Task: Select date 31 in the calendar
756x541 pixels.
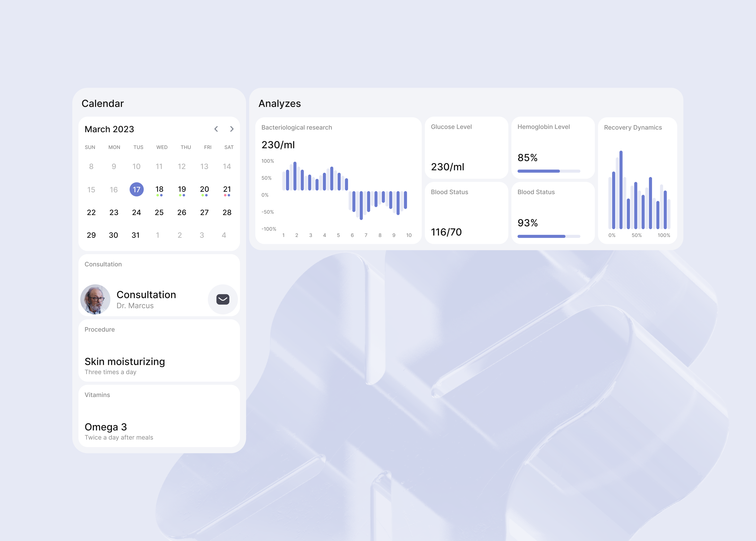Action: 136,235
